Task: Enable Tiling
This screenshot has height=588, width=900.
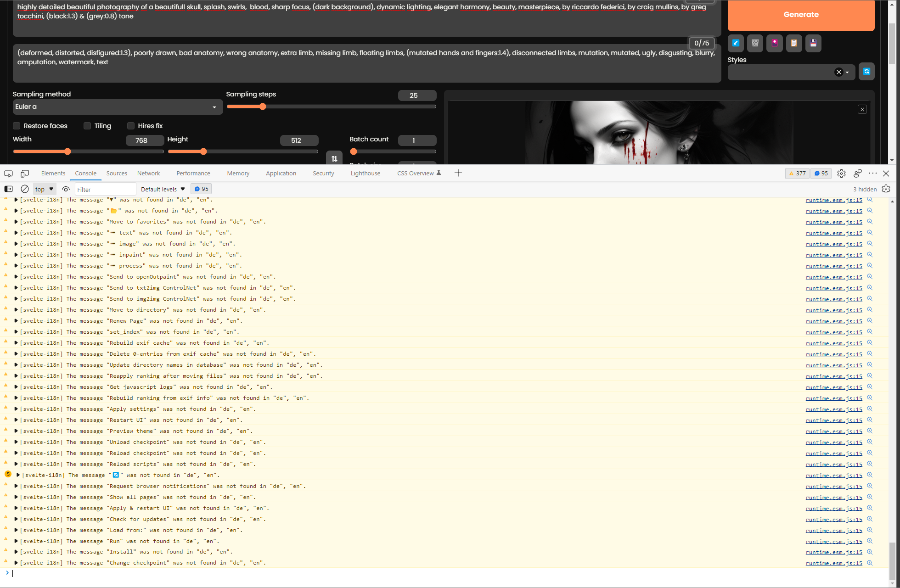Action: tap(87, 126)
